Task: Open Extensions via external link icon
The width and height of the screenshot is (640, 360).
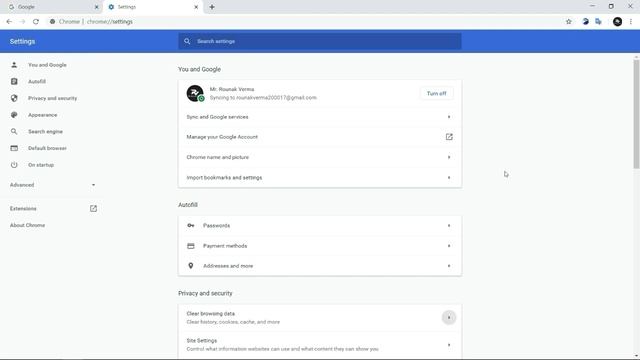Action: pyautogui.click(x=93, y=209)
